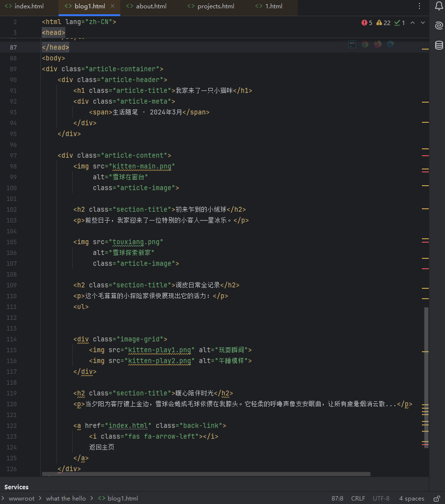Open the Database tool window

coord(439,45)
